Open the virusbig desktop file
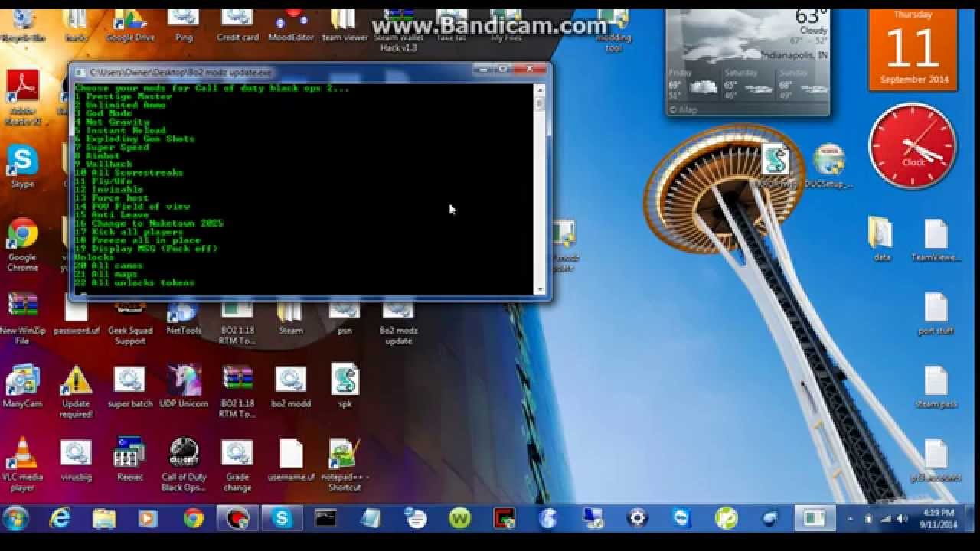Screen dimensions: 980x551 (76, 459)
